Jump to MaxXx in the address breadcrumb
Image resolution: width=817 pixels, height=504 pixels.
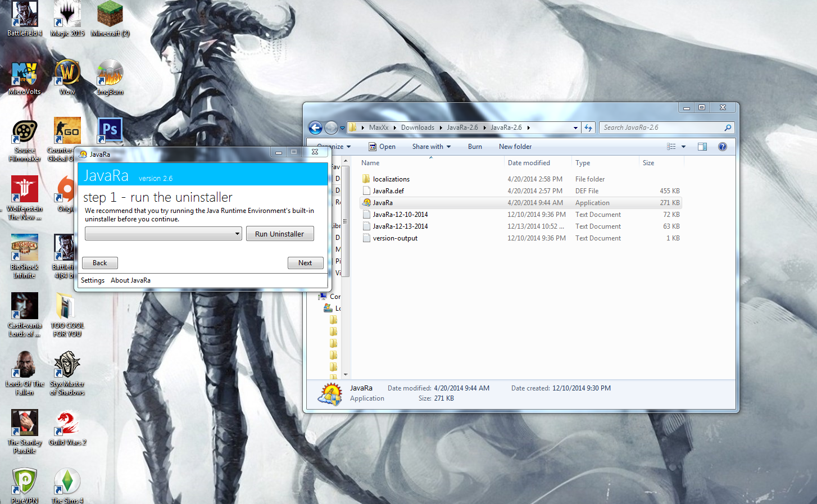[x=379, y=128]
